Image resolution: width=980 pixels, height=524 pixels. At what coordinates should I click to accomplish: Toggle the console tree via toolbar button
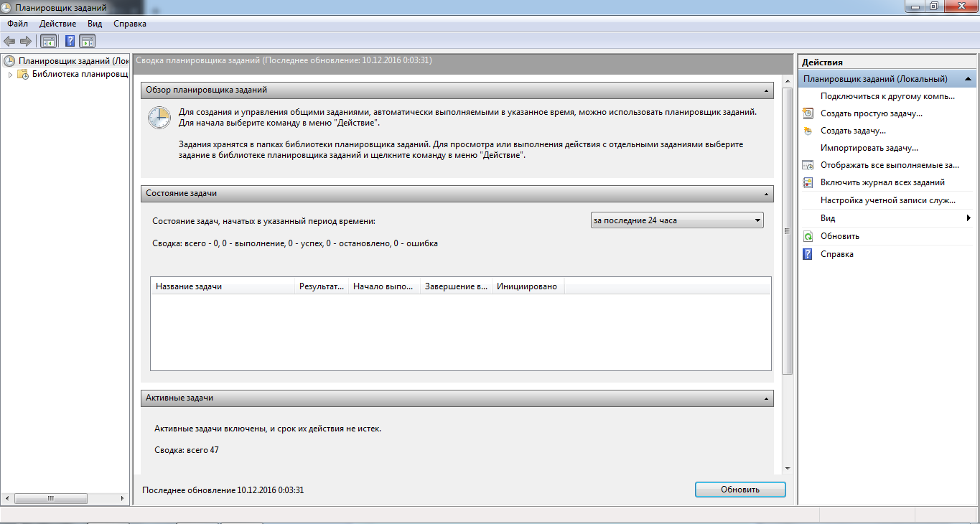[49, 41]
